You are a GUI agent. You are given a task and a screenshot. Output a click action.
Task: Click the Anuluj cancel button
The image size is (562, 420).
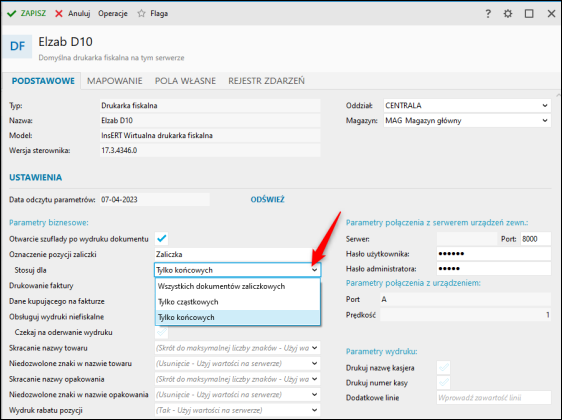tap(72, 14)
